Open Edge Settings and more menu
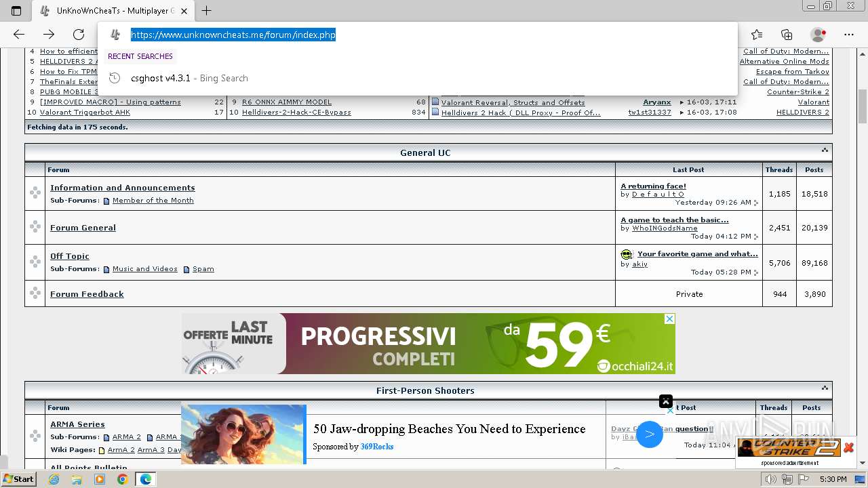Viewport: 868px width, 488px height. point(849,35)
